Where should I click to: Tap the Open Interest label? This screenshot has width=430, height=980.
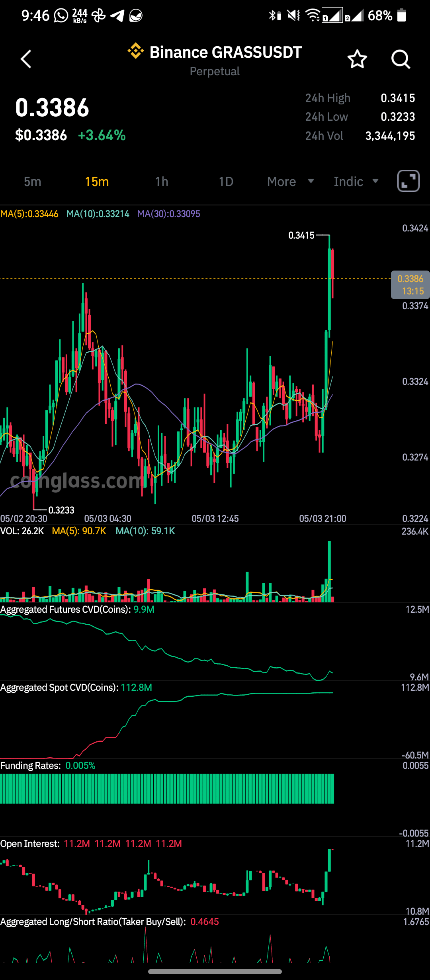(x=30, y=844)
